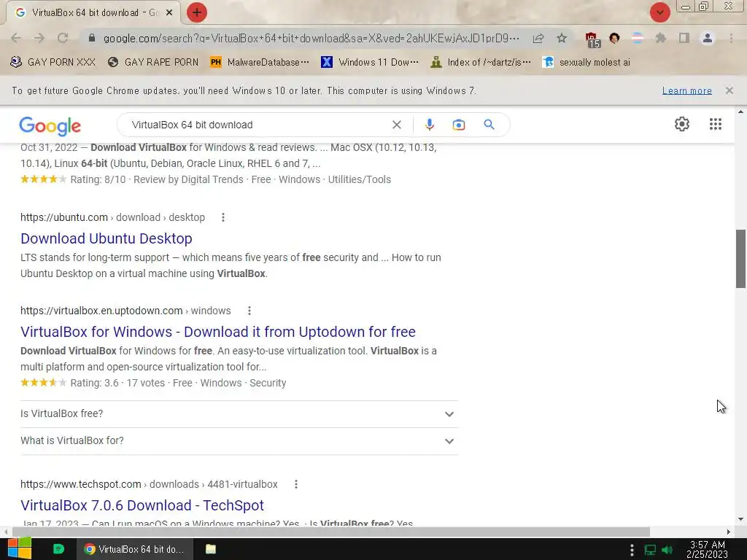Open the volume control tray icon
Screen dimensions: 747x560
tap(667, 550)
